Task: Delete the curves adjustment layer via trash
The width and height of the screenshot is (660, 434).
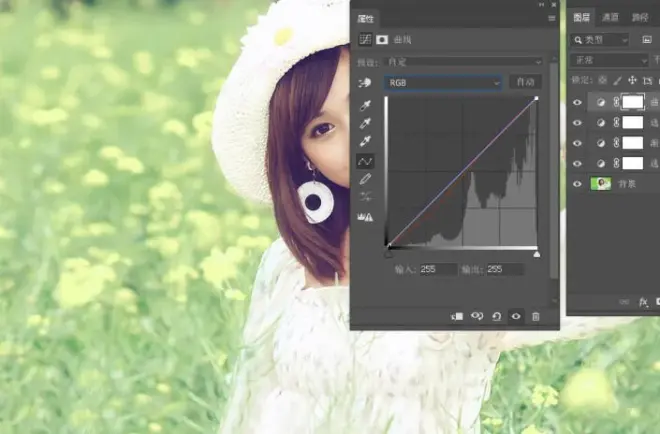Action: 536,316
